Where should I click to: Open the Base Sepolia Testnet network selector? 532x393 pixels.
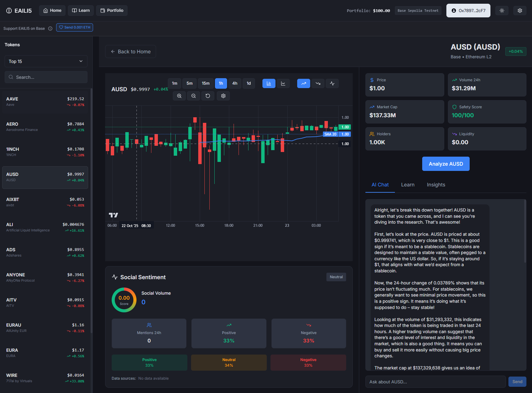(418, 10)
